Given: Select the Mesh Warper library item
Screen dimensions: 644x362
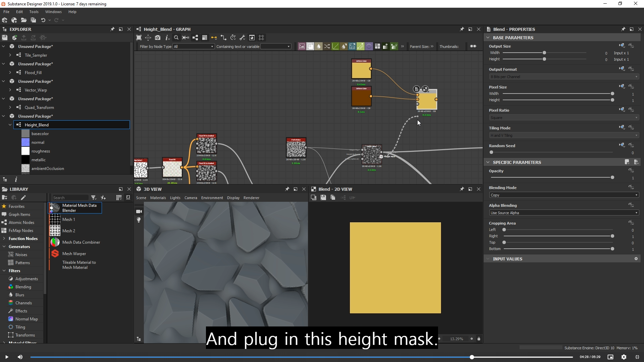Looking at the screenshot, I should (74, 254).
